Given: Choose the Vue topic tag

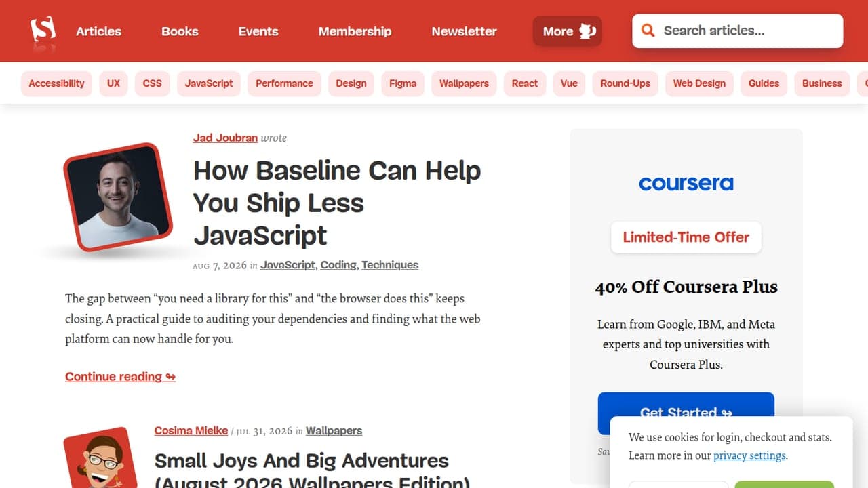Looking at the screenshot, I should (x=569, y=83).
